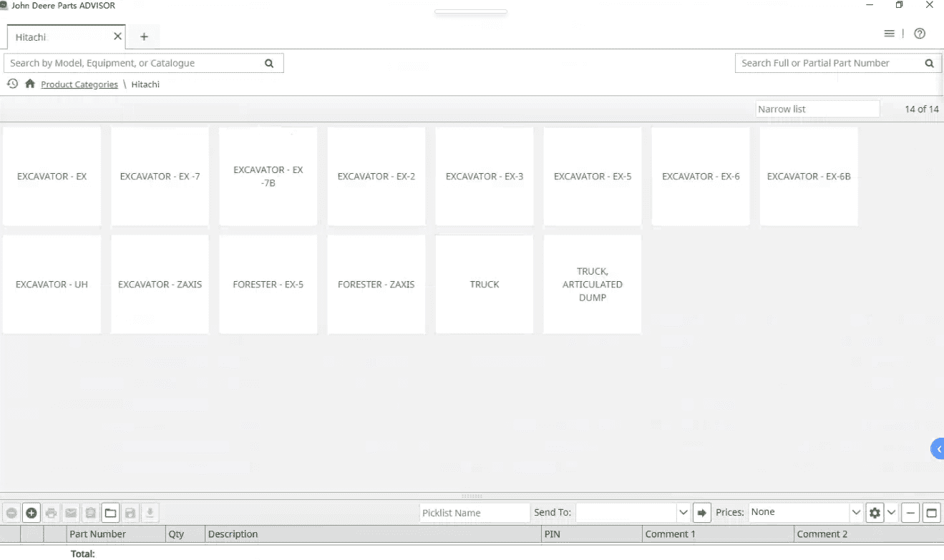Screen dimensions: 944x560
Task: Open the TRUCK category tile
Action: [485, 284]
